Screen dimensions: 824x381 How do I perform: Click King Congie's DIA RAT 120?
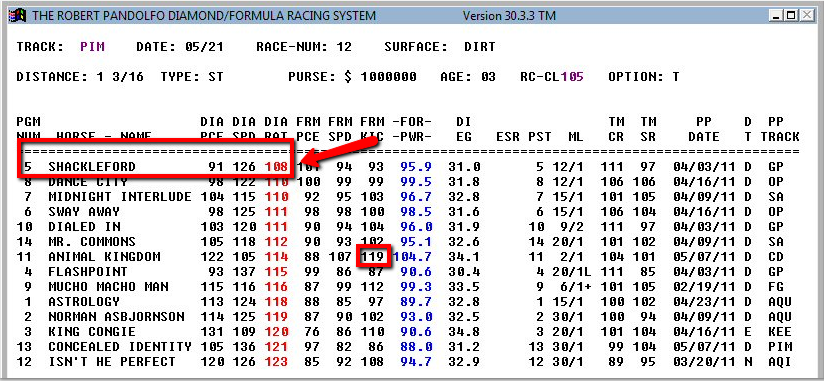coord(276,332)
